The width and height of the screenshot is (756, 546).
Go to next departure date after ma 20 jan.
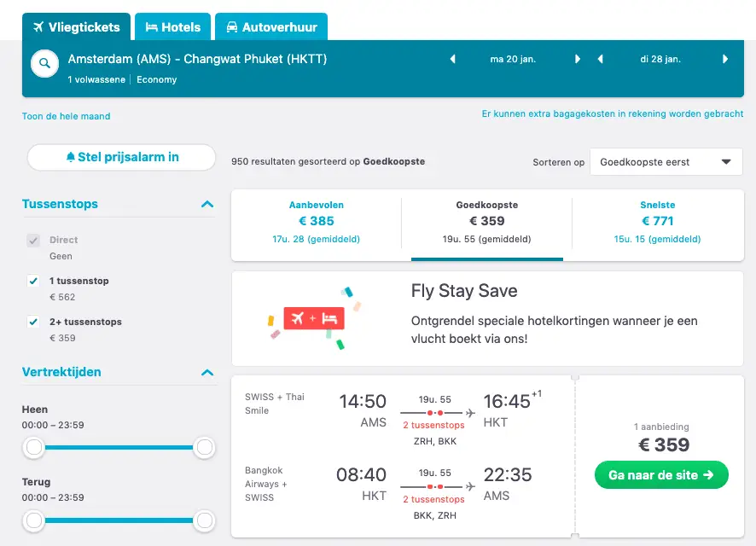577,59
